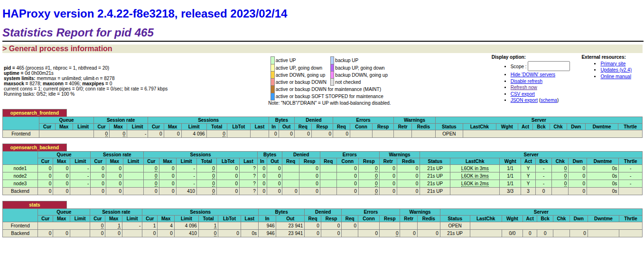
Task: Select the stats section header
Action: click(35, 205)
